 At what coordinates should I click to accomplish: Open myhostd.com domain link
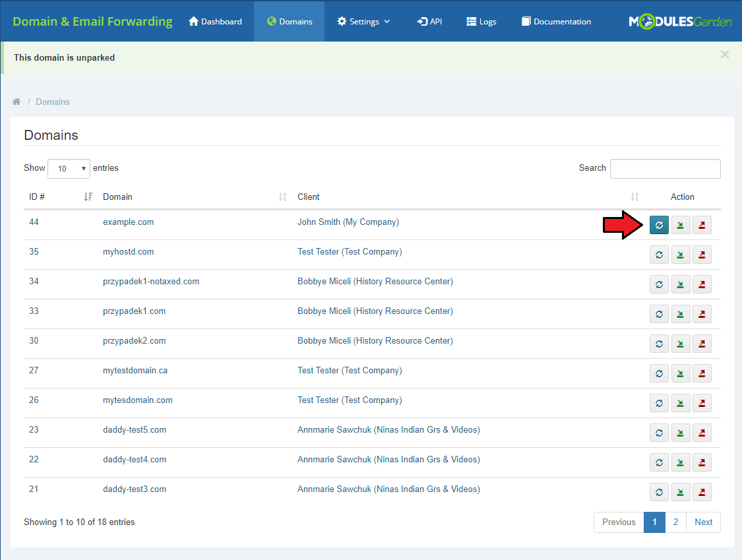[128, 252]
